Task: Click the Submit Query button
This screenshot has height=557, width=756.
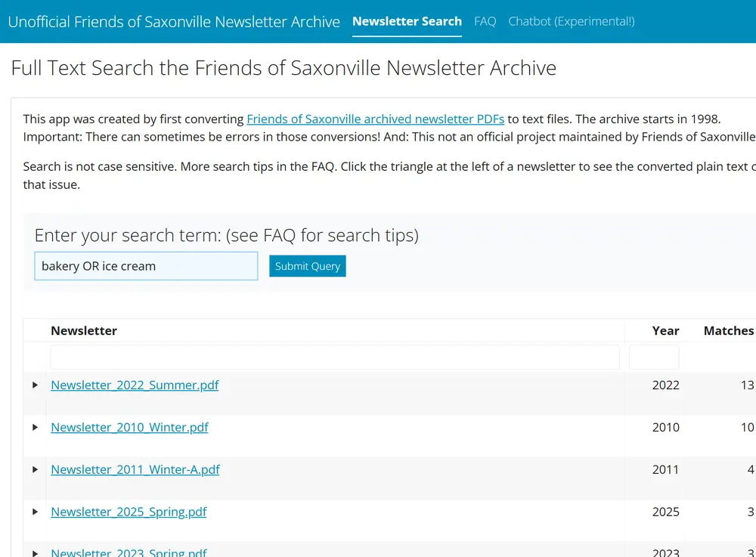Action: [x=307, y=266]
